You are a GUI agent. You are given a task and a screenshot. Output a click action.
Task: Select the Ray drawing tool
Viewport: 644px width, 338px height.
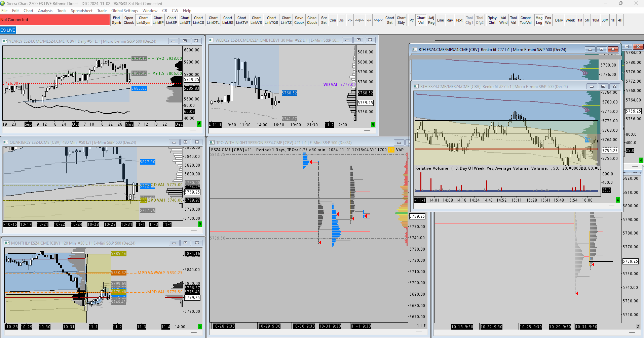tap(450, 20)
